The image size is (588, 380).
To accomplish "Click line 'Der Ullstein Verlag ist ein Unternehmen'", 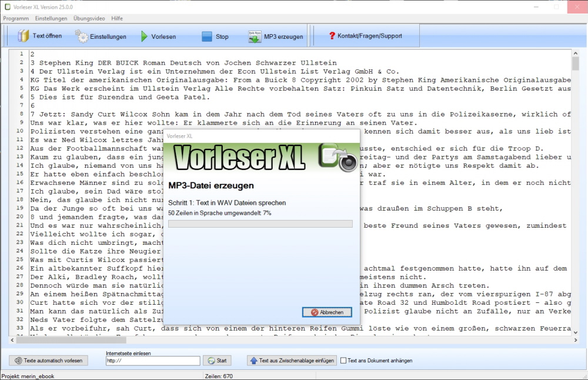I will click(215, 71).
